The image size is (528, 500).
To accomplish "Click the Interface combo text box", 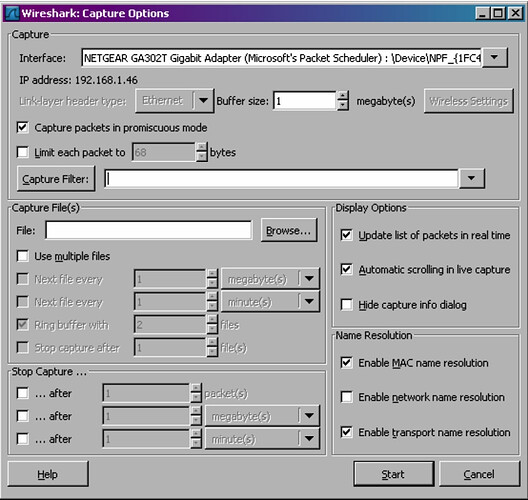I will tap(282, 58).
